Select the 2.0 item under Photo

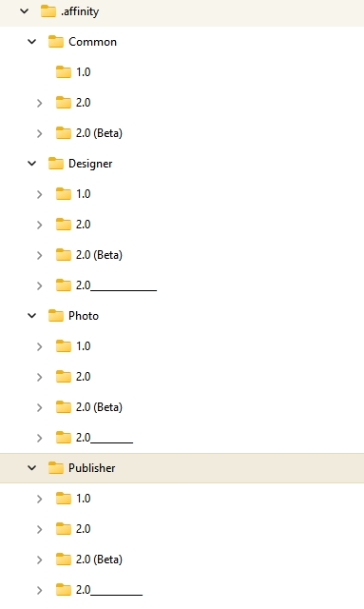tap(83, 377)
